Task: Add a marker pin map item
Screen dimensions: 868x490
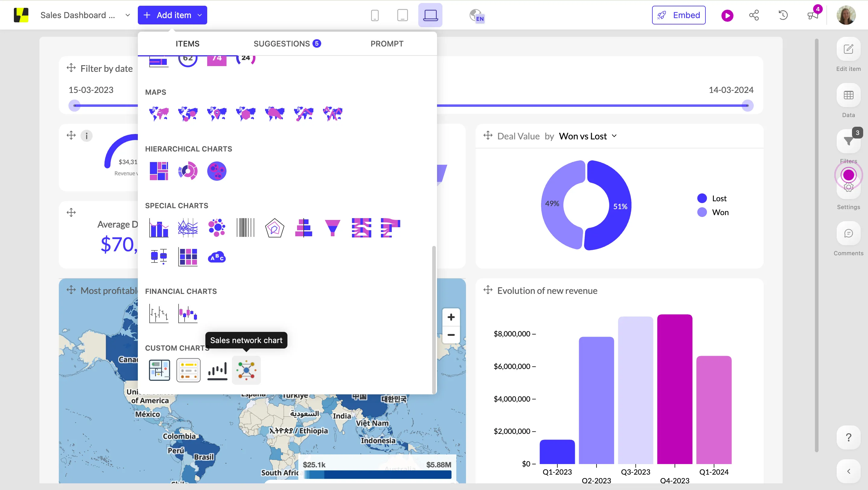Action: point(217,113)
